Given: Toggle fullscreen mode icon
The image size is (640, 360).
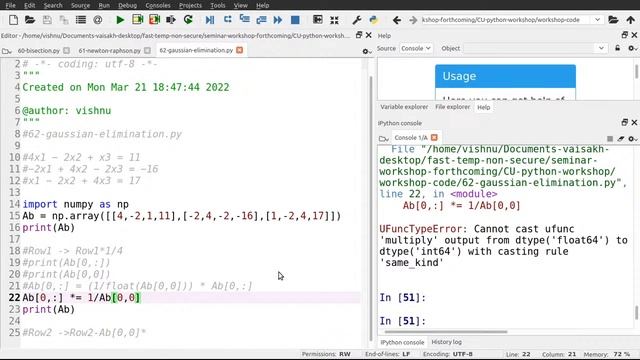Looking at the screenshot, I should click(334, 20).
